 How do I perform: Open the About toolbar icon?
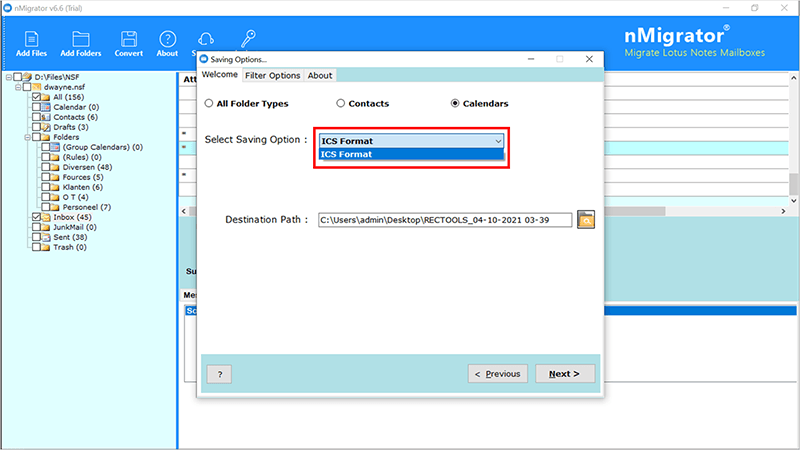click(167, 41)
